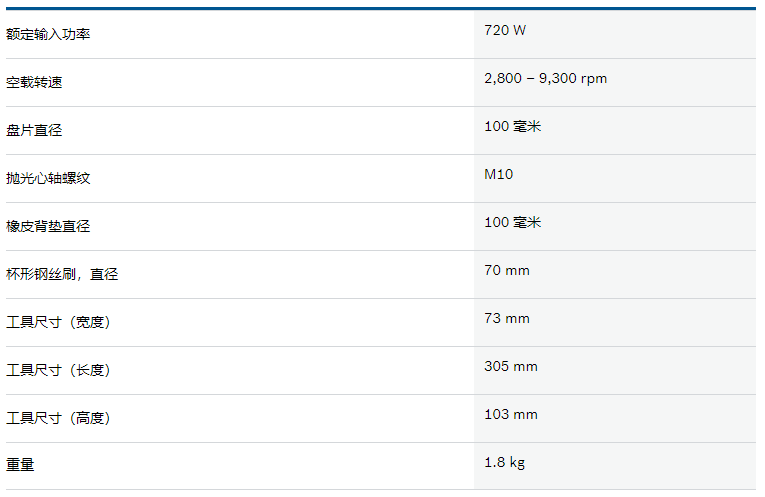Click the 工具尺寸（高度）label

58,418
